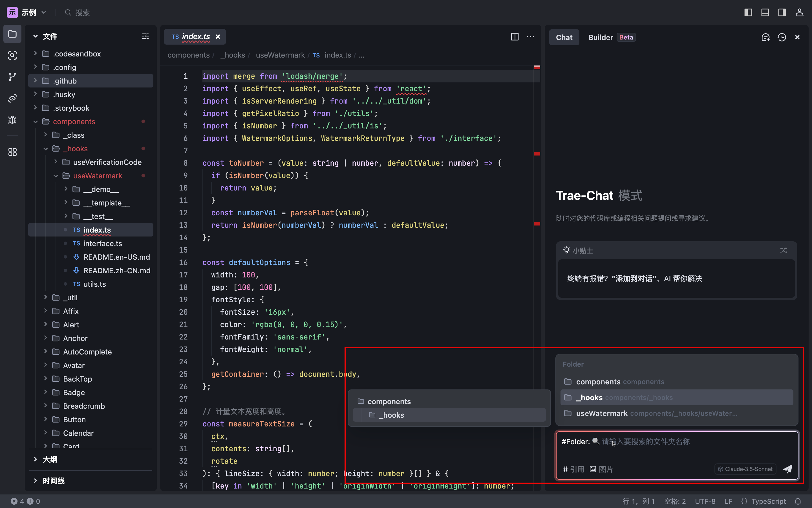The width and height of the screenshot is (812, 508).
Task: Collapse the components folder
Action: (x=91, y=122)
